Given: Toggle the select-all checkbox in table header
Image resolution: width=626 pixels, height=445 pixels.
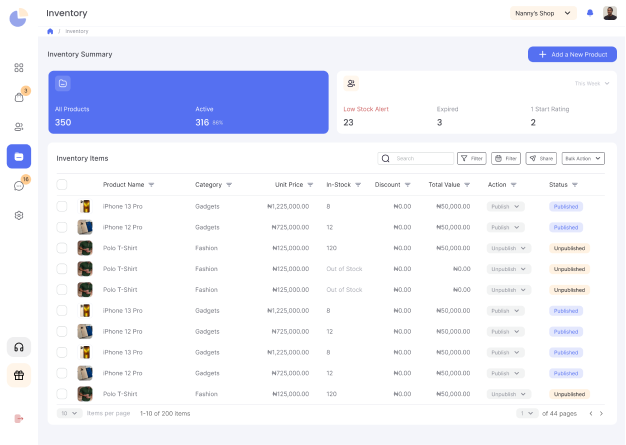Looking at the screenshot, I should coord(61,185).
